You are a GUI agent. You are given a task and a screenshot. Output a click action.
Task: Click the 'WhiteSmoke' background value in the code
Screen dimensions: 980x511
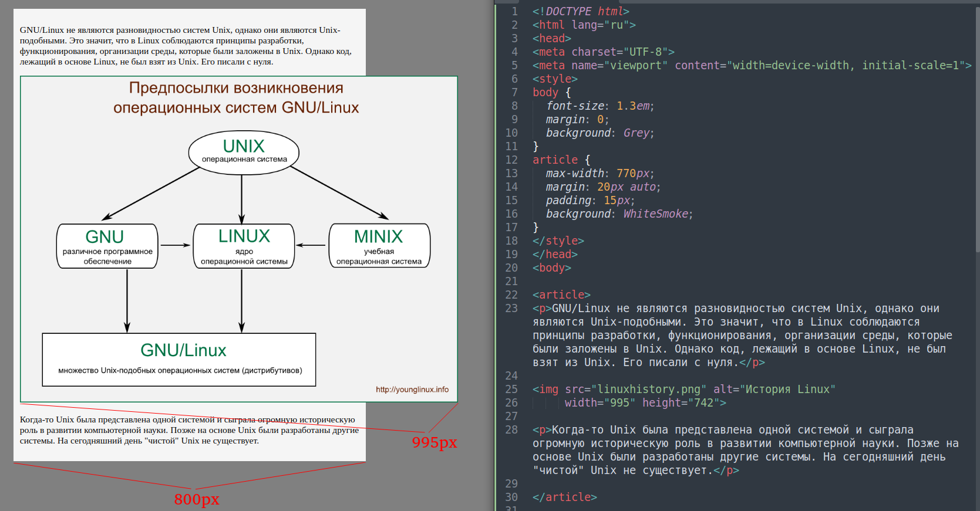coord(655,214)
